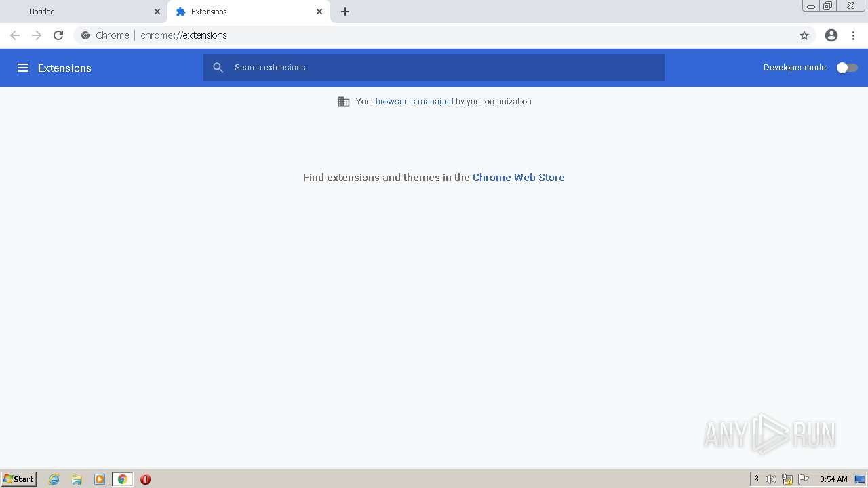Click the Search extensions field

point(434,68)
